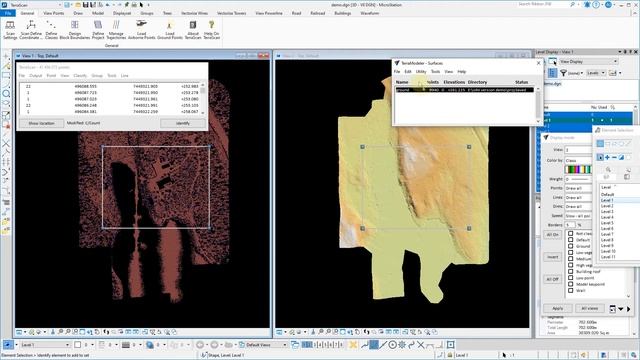640x360 pixels.
Task: Open the Levels dropdown in Level Display
Action: click(x=596, y=73)
